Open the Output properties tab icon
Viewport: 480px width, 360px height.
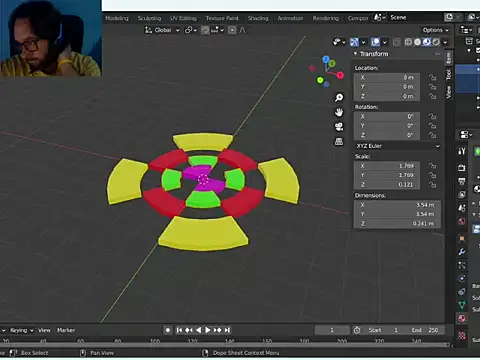pyautogui.click(x=462, y=181)
